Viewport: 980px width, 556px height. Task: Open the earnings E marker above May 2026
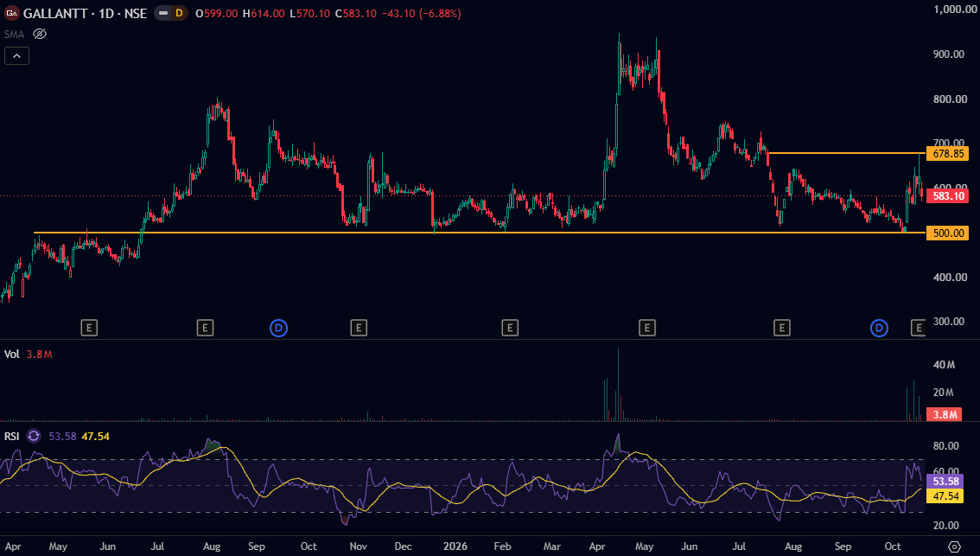(647, 328)
